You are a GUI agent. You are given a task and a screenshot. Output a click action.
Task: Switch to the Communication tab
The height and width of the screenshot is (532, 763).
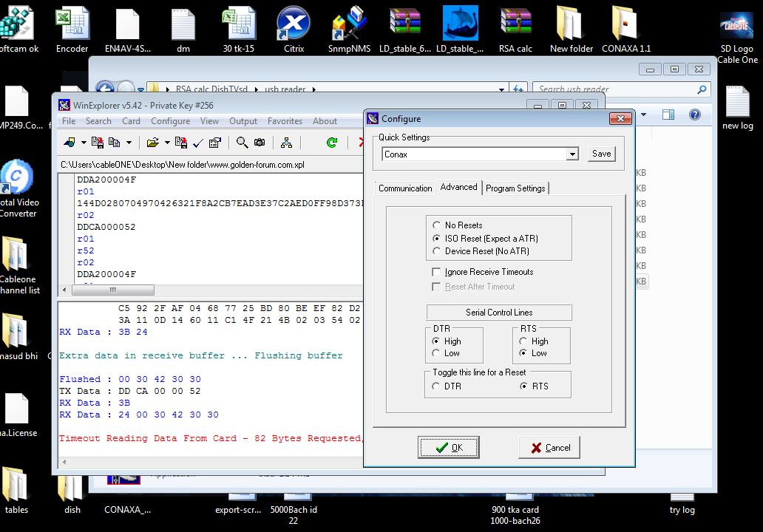point(405,188)
